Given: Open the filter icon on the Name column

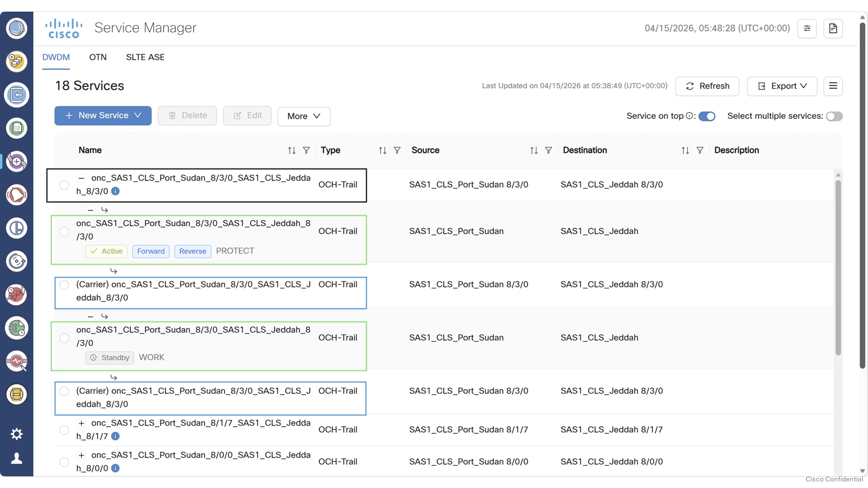Looking at the screenshot, I should [307, 150].
